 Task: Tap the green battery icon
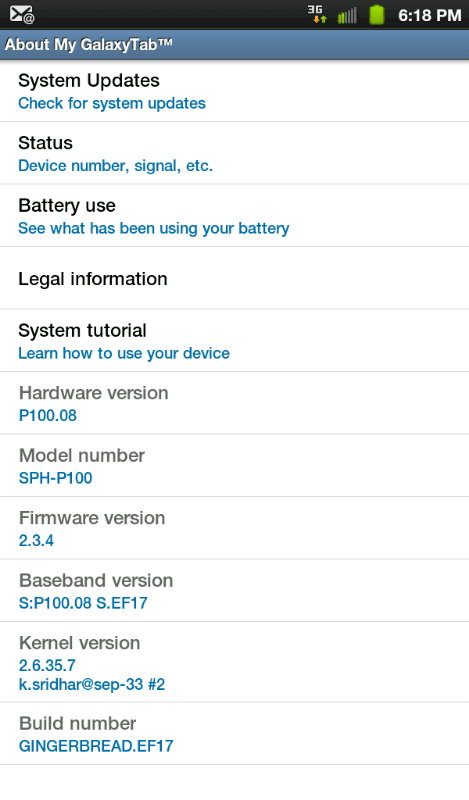[x=377, y=15]
